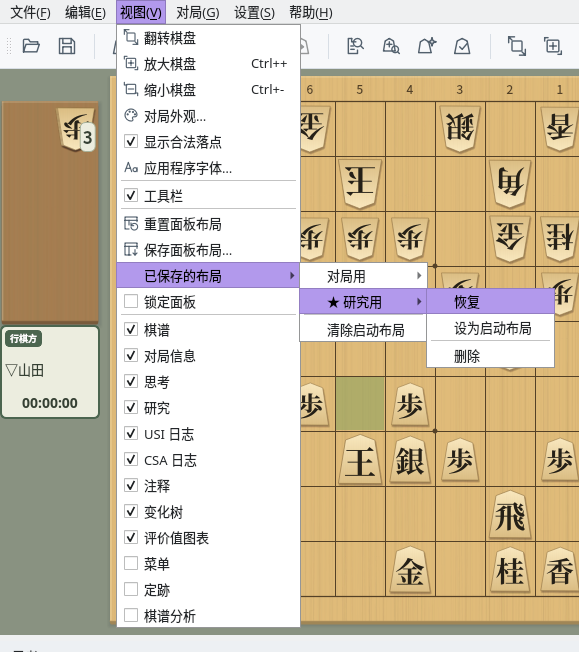
Task: Expand 对局用 layout submenu
Action: tap(364, 276)
